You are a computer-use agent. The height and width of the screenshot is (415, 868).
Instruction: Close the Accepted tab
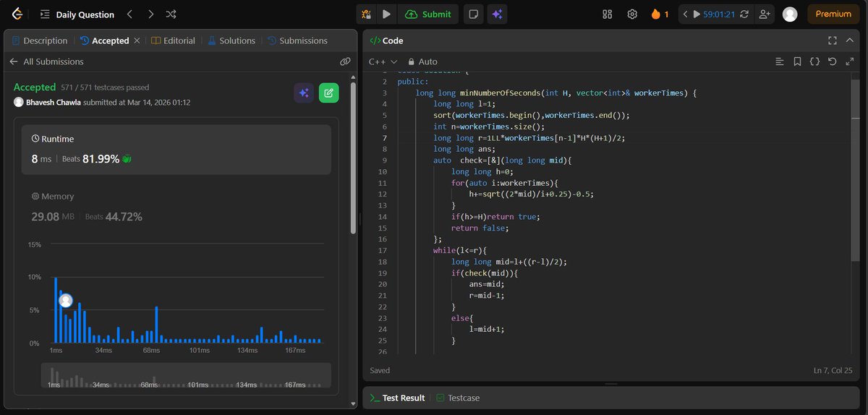pos(137,40)
